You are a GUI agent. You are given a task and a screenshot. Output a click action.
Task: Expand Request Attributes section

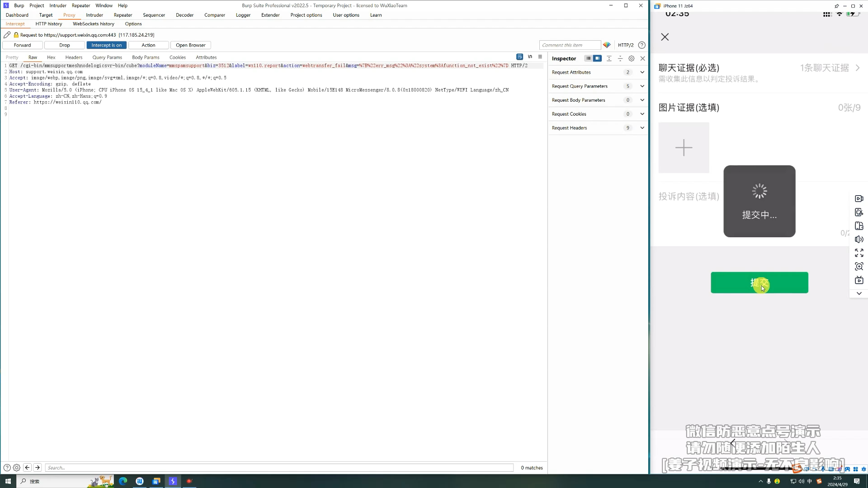tap(642, 72)
